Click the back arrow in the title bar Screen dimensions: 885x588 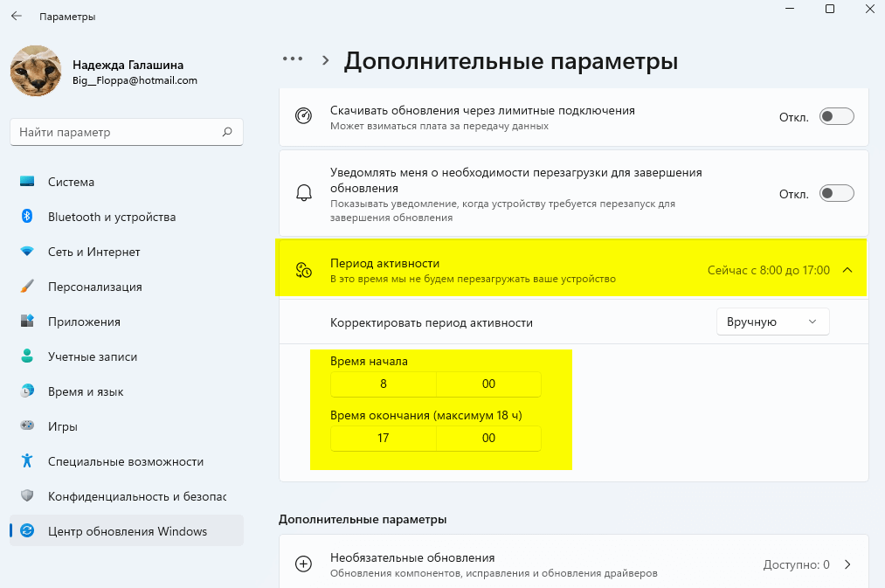pyautogui.click(x=17, y=16)
